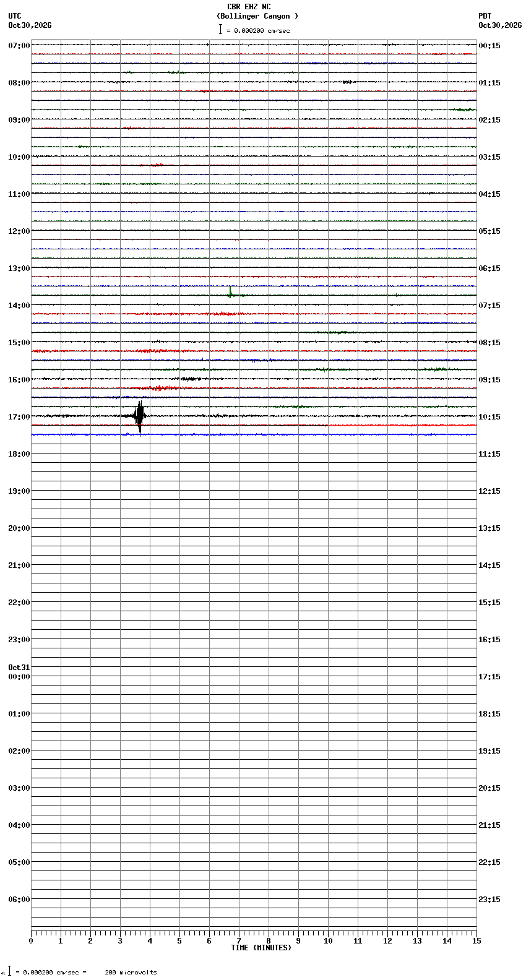This screenshot has width=526, height=980.
Task: Click the 15:15 PDT row label
Action: pos(489,603)
